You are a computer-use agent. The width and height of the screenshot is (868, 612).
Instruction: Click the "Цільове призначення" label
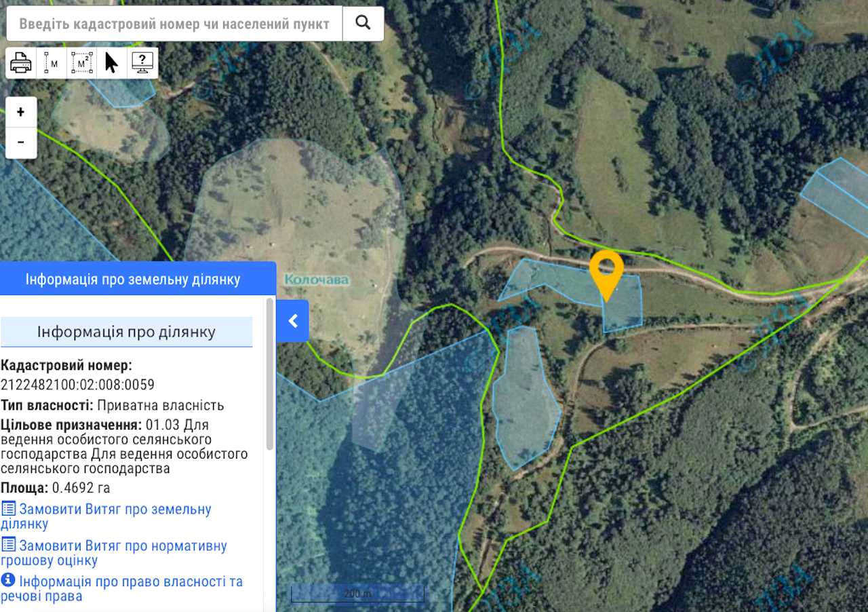point(71,425)
